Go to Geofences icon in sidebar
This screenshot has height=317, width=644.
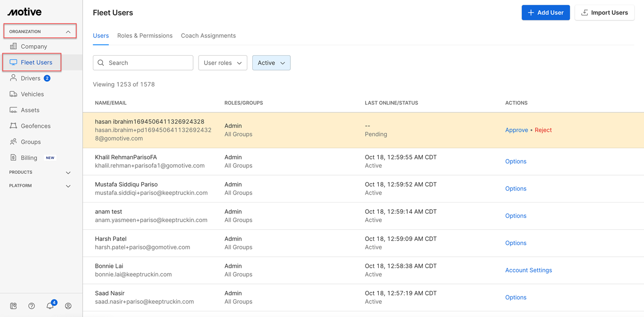tap(14, 126)
